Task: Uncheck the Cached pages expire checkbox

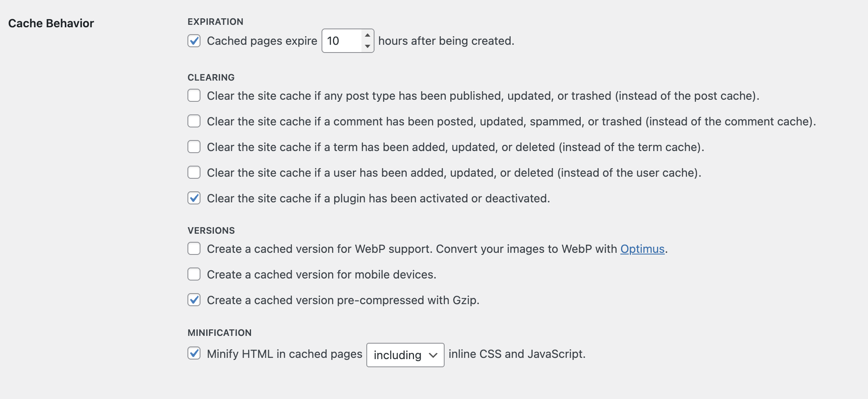Action: coord(194,41)
